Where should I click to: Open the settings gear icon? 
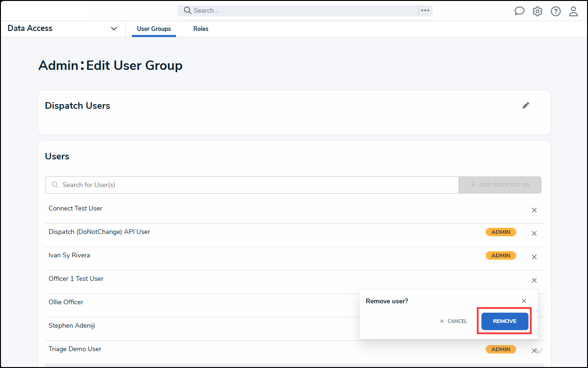[537, 11]
